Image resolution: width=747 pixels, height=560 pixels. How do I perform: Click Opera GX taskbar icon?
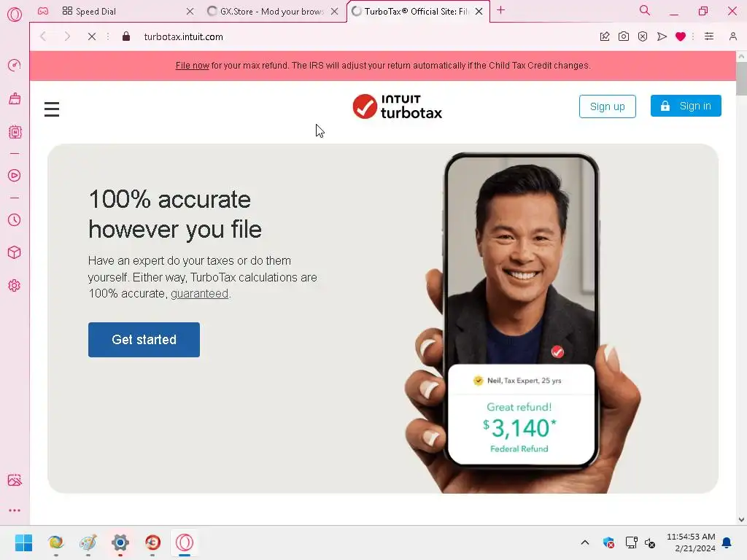tap(185, 542)
